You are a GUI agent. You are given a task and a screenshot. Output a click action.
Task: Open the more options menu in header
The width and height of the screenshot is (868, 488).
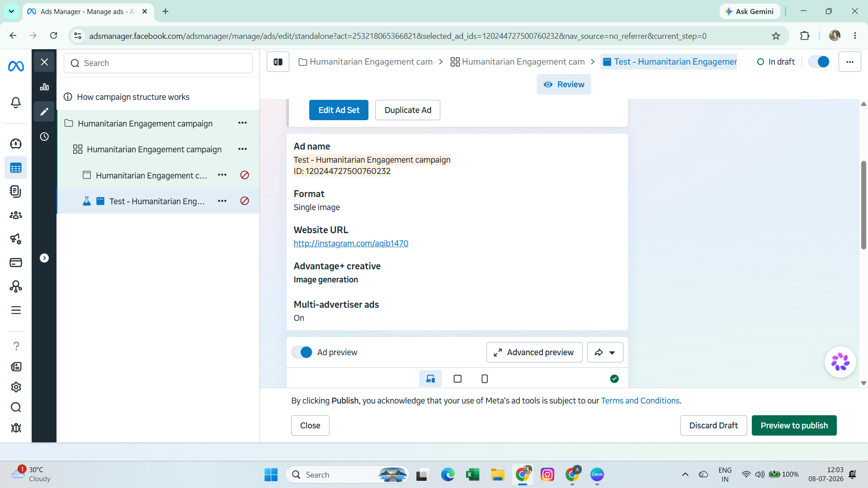850,62
